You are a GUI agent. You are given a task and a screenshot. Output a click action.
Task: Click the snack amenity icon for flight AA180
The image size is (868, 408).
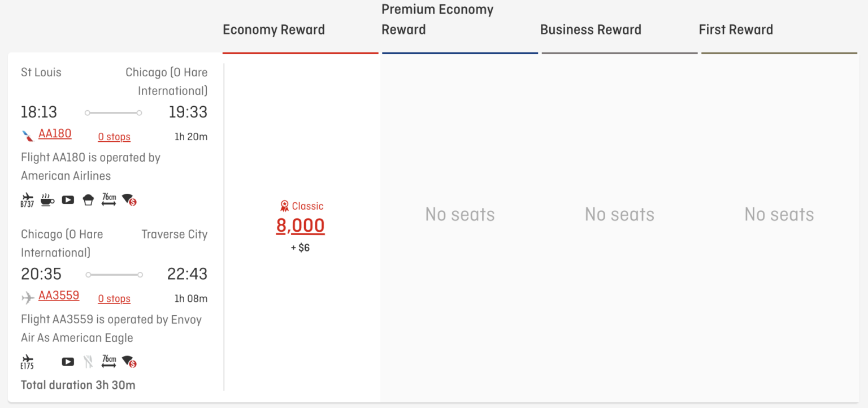click(x=88, y=199)
